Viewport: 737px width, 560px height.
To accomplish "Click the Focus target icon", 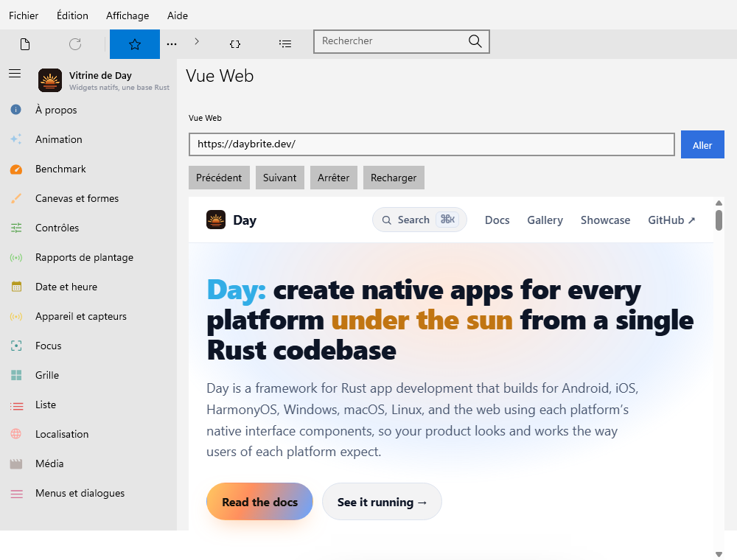I will [x=16, y=346].
